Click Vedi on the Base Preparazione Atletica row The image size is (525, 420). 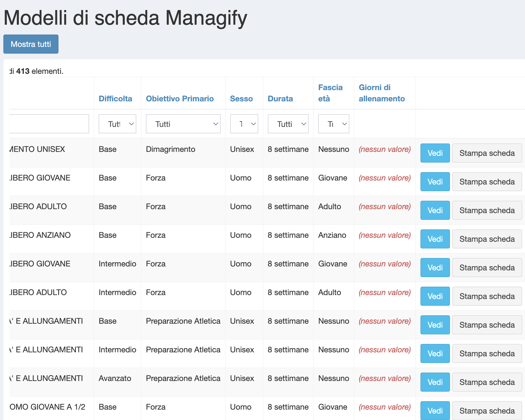pyautogui.click(x=435, y=325)
